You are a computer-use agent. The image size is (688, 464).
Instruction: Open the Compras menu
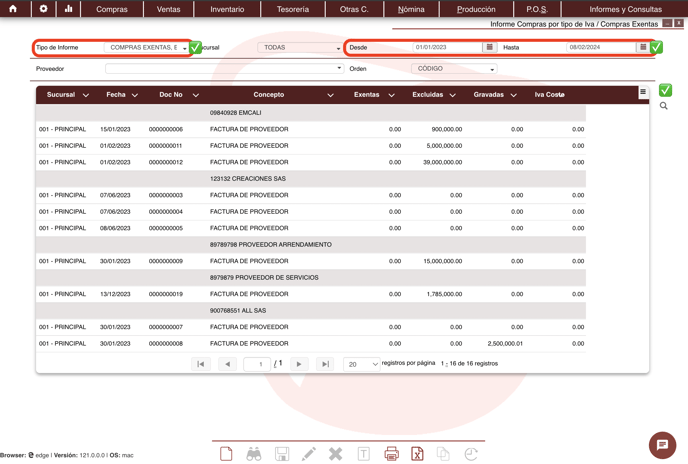pyautogui.click(x=112, y=9)
